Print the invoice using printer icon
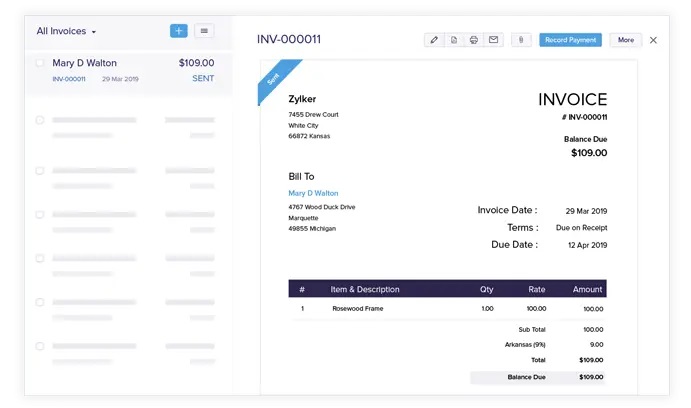This screenshot has height=408, width=691. pyautogui.click(x=474, y=40)
